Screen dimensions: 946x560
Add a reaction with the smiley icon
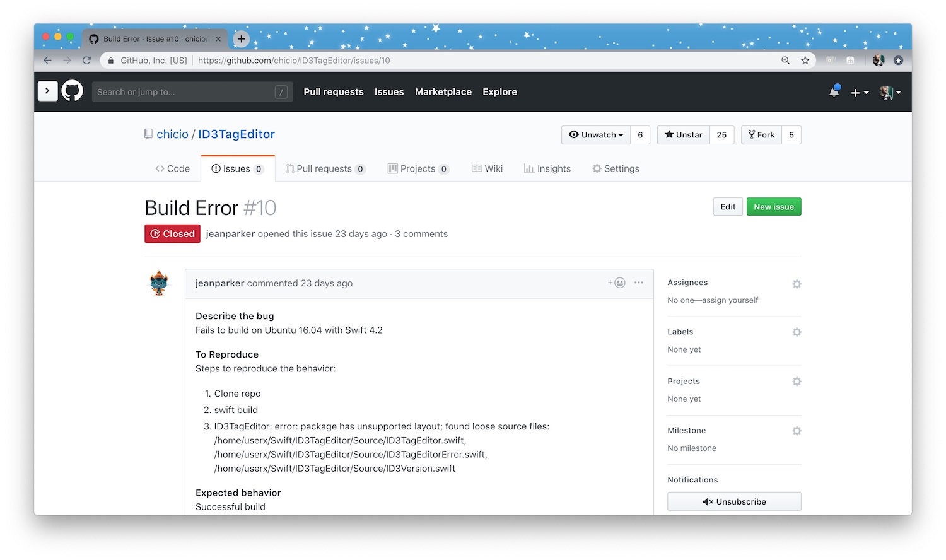tap(617, 283)
